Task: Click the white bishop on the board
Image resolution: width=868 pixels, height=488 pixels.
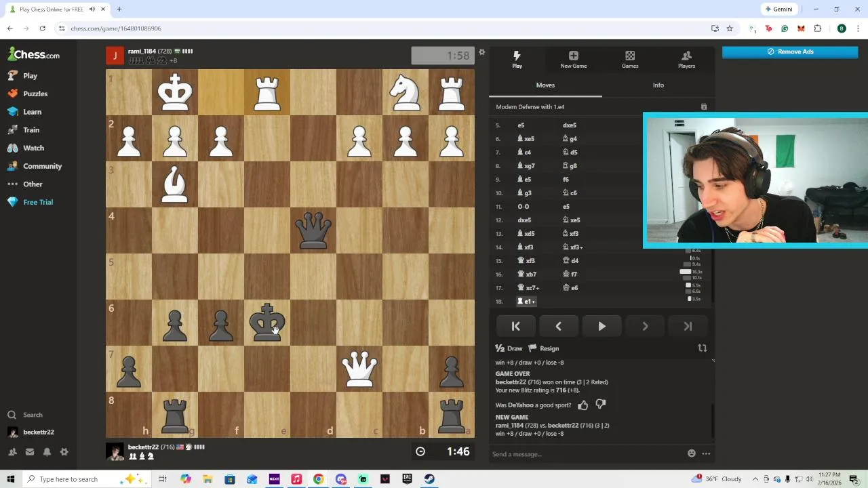Action: tap(175, 184)
